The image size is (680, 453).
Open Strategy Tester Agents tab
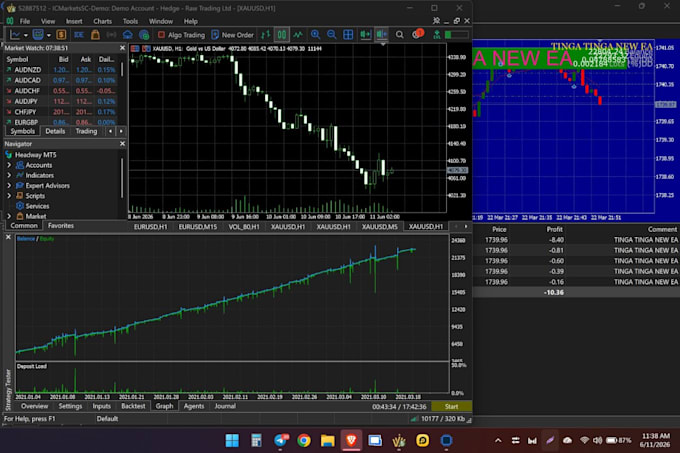pos(193,406)
